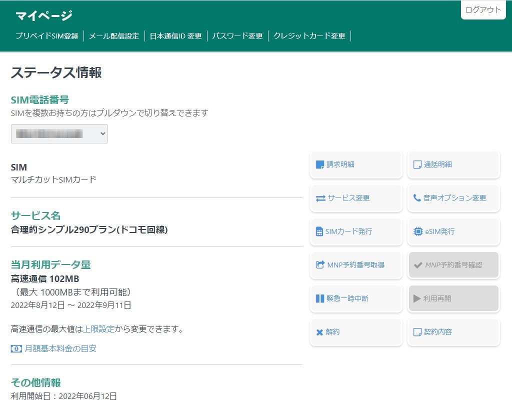Click the 緊急一時中断 pause icon
The image size is (512, 420).
click(x=320, y=298)
